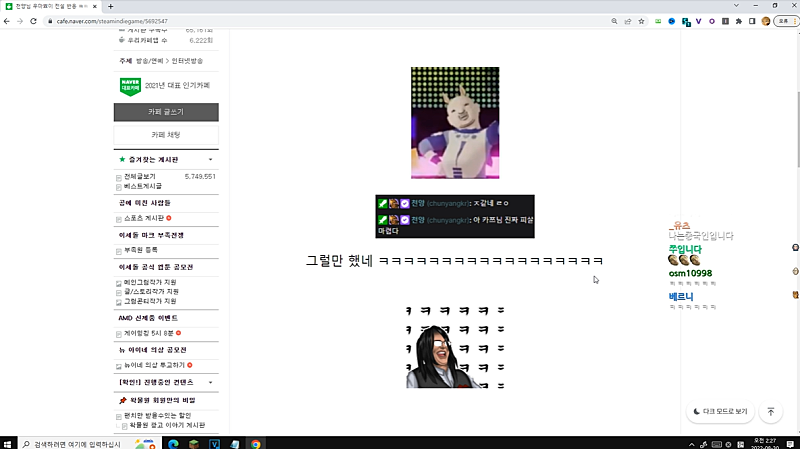
Task: Click the scroll-to-top arrow button
Action: pyautogui.click(x=770, y=411)
